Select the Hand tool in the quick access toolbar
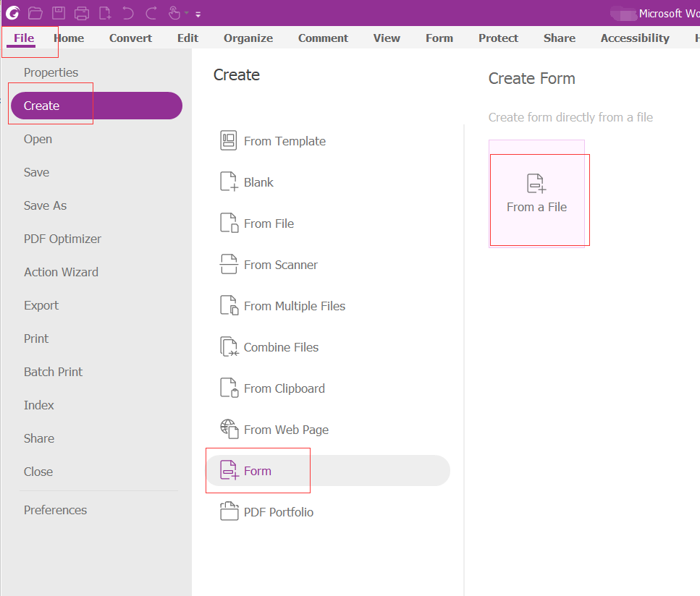 174,12
